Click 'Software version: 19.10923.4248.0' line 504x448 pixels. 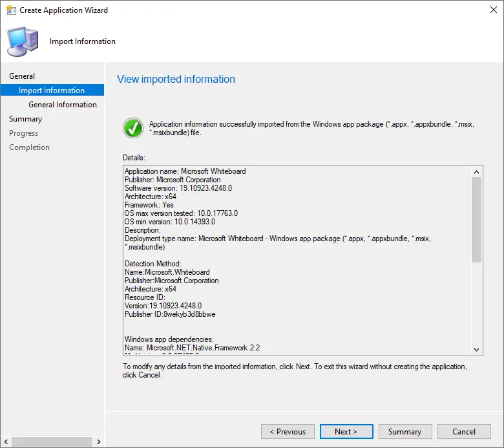(178, 188)
